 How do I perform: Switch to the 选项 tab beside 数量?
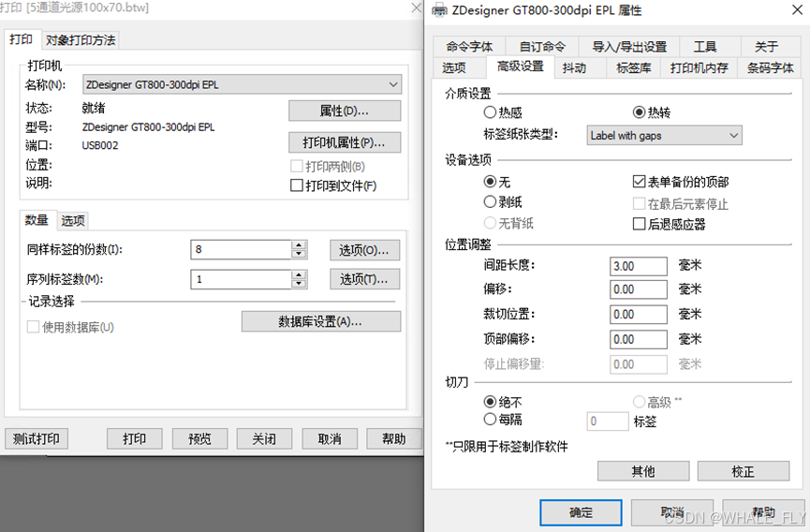click(x=73, y=221)
